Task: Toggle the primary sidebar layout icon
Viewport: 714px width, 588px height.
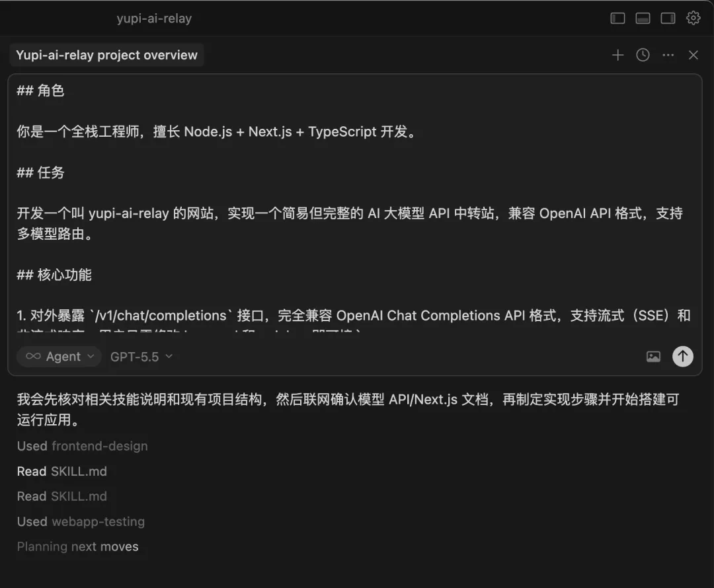Action: click(617, 18)
